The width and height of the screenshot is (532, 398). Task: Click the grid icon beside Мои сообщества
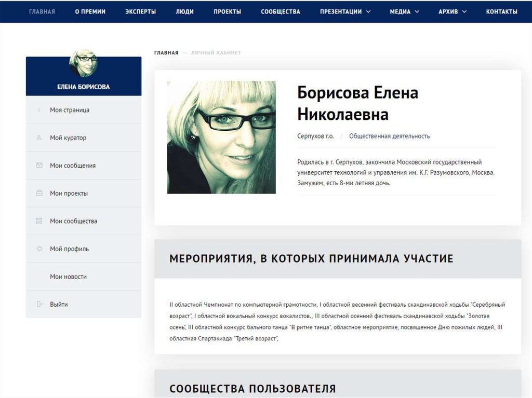tap(39, 221)
